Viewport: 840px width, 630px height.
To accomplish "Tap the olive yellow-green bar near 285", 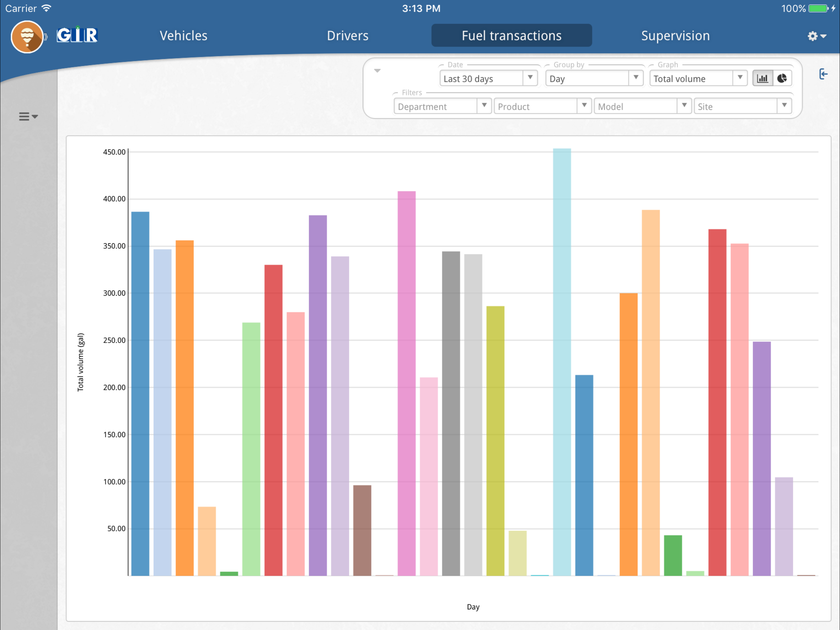I will pyautogui.click(x=495, y=441).
